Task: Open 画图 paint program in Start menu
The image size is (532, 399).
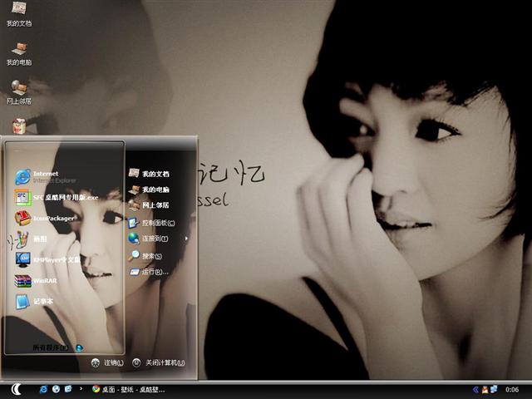Action: coord(31,239)
